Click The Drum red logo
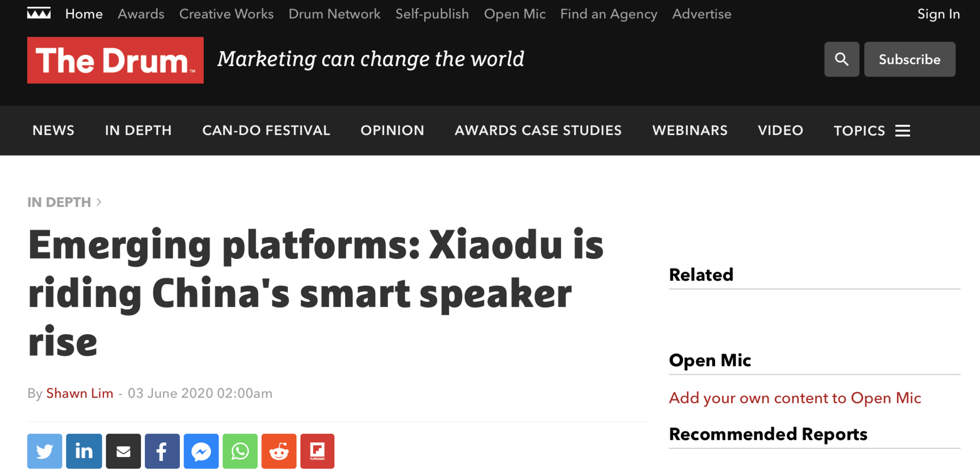Viewport: 980px width, 476px height. click(115, 60)
